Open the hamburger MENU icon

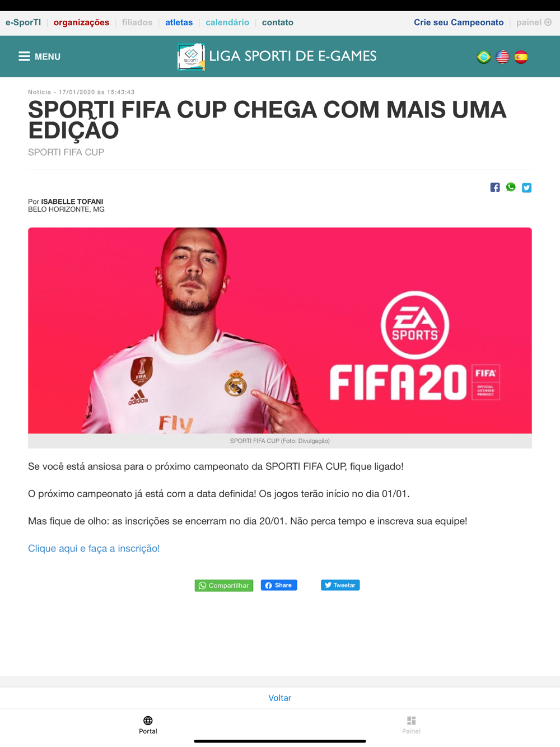[24, 57]
